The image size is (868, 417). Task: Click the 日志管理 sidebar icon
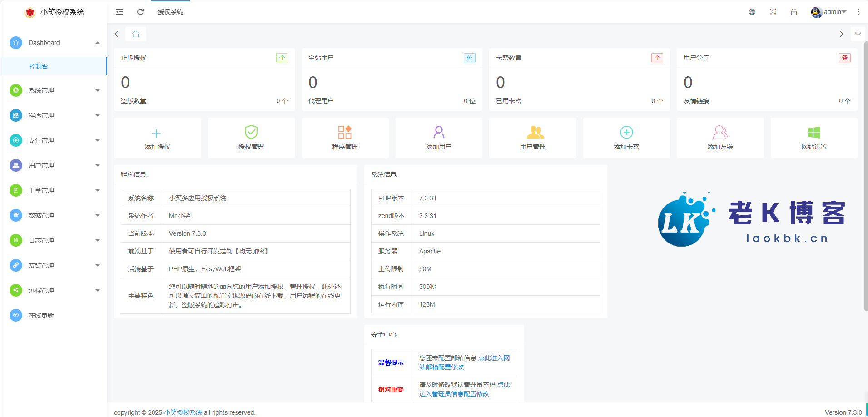(16, 240)
